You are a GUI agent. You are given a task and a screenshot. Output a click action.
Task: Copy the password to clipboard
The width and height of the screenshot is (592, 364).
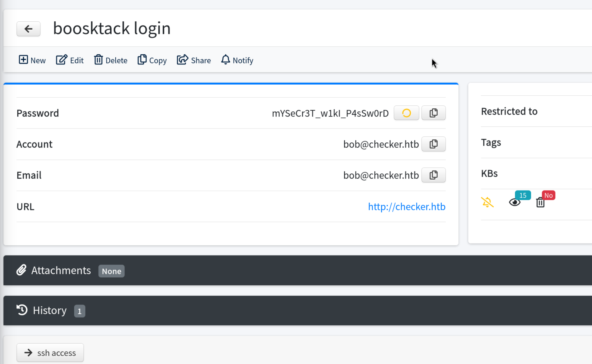point(433,113)
